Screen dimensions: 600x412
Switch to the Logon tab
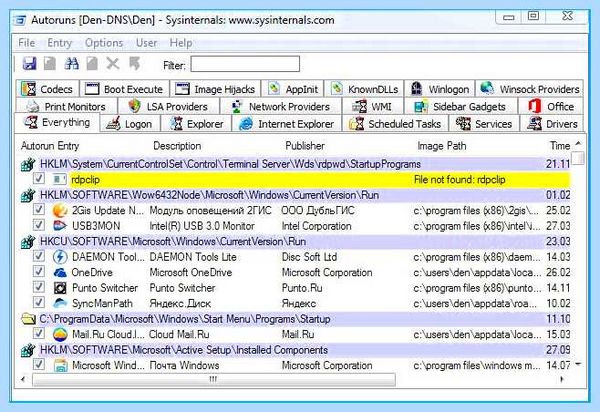click(130, 124)
